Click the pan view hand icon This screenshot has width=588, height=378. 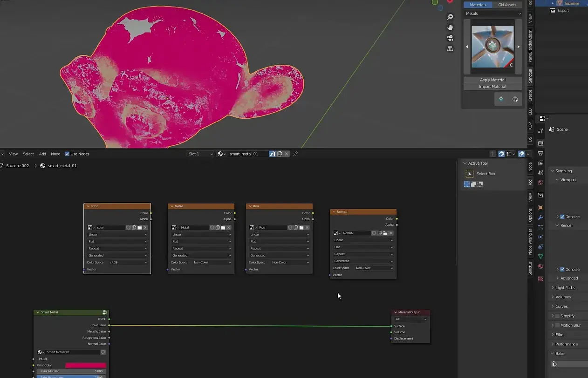tap(450, 27)
